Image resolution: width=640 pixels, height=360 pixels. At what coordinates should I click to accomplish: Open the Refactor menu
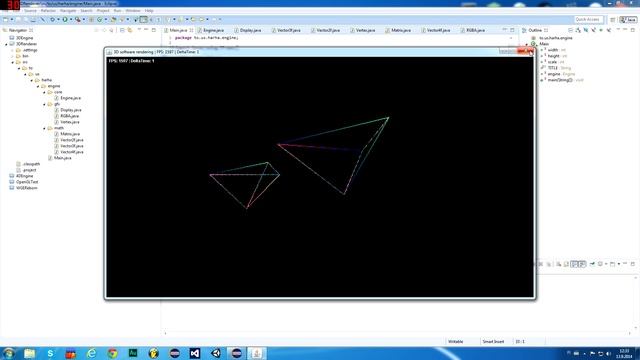coord(48,11)
